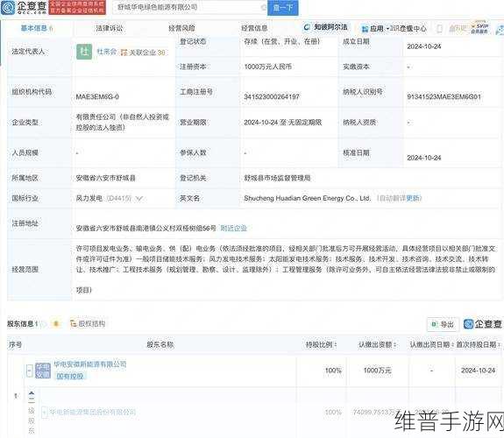Open legal representative 杜荣会 profile
This screenshot has width=504, height=438.
click(107, 52)
